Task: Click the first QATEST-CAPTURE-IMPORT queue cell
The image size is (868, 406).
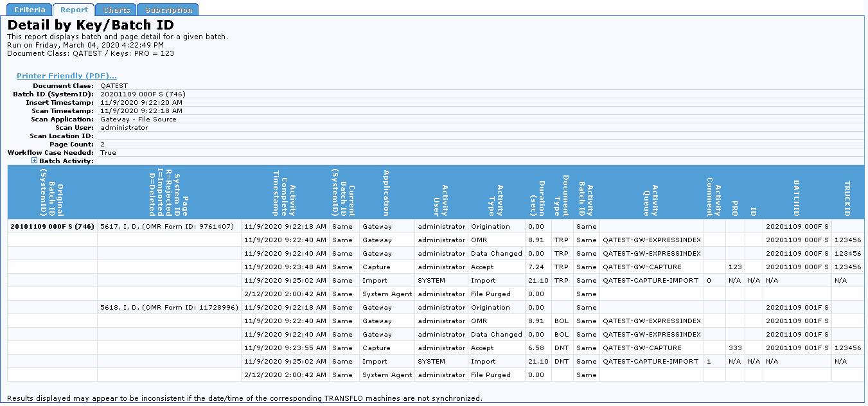Action: [650, 280]
